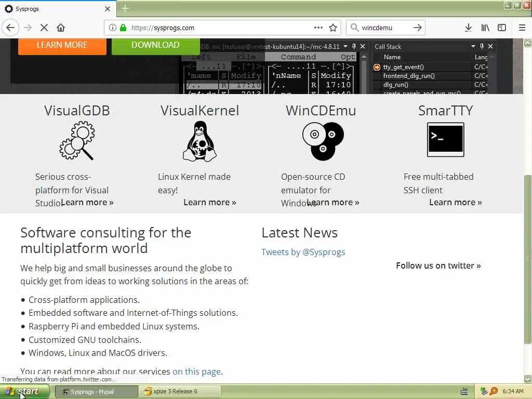
Task: Click the VisualGDB gears icon
Action: [x=77, y=140]
